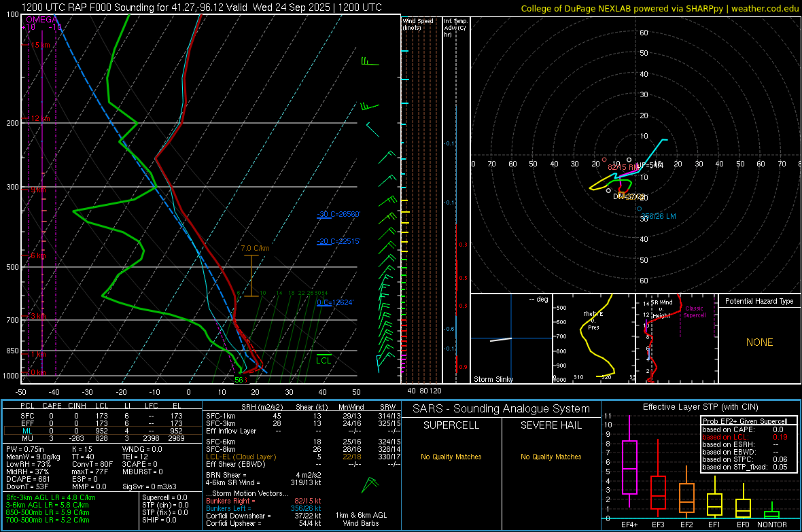Select the highlighted ML parcel row

point(102,431)
